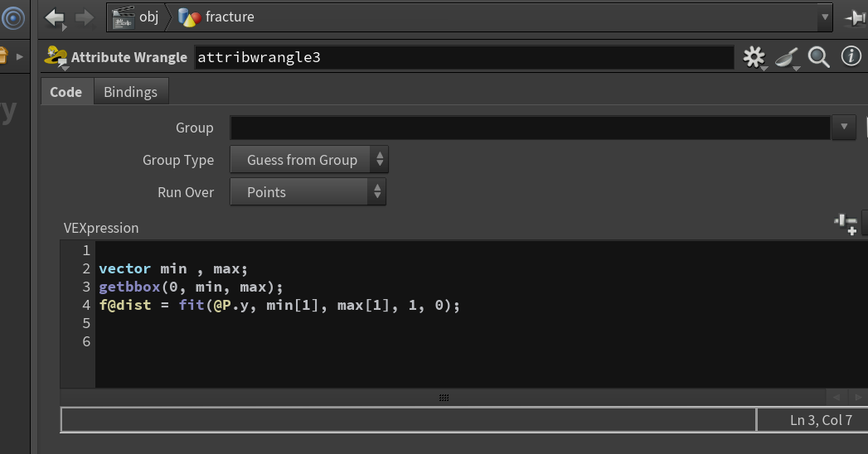Click the ladle preset icon
The width and height of the screenshot is (868, 454).
[788, 57]
